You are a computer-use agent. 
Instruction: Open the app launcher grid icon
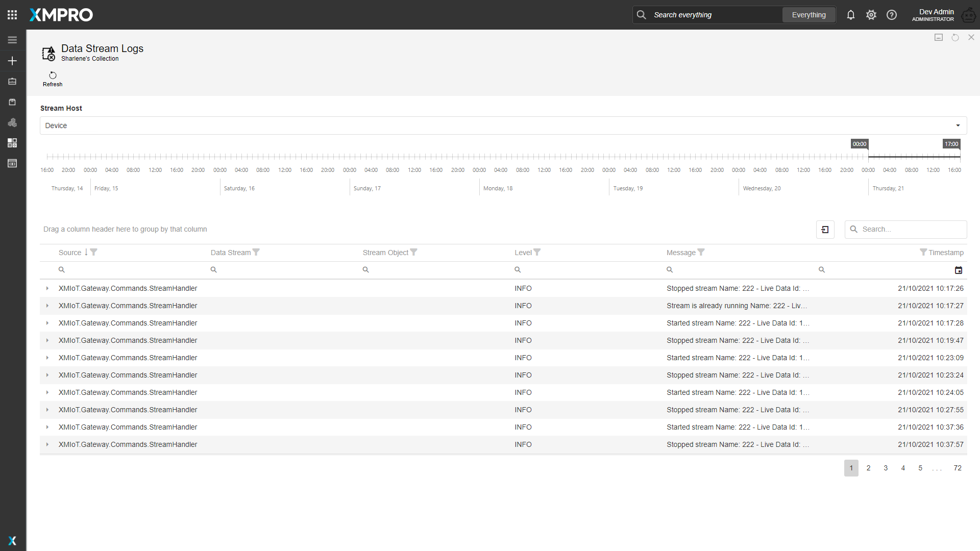(12, 15)
